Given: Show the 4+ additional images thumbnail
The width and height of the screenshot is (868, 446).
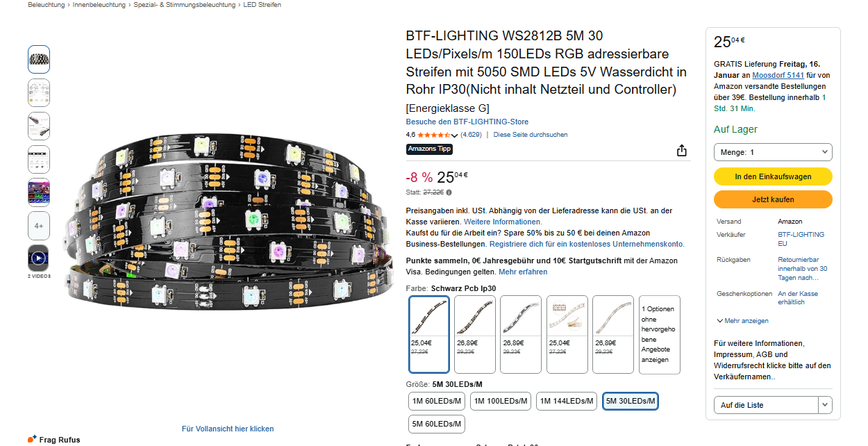Looking at the screenshot, I should 39,226.
